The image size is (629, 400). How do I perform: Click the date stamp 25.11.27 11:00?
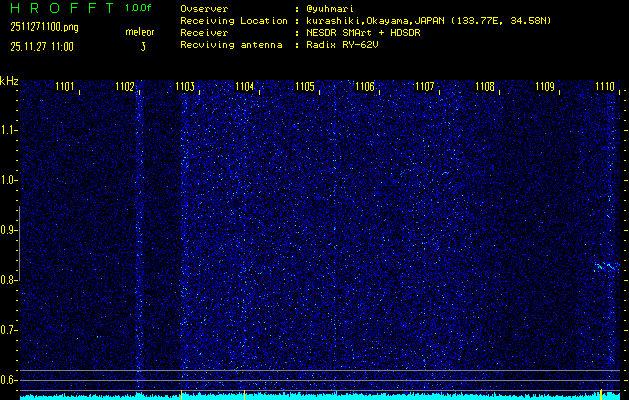pos(42,47)
